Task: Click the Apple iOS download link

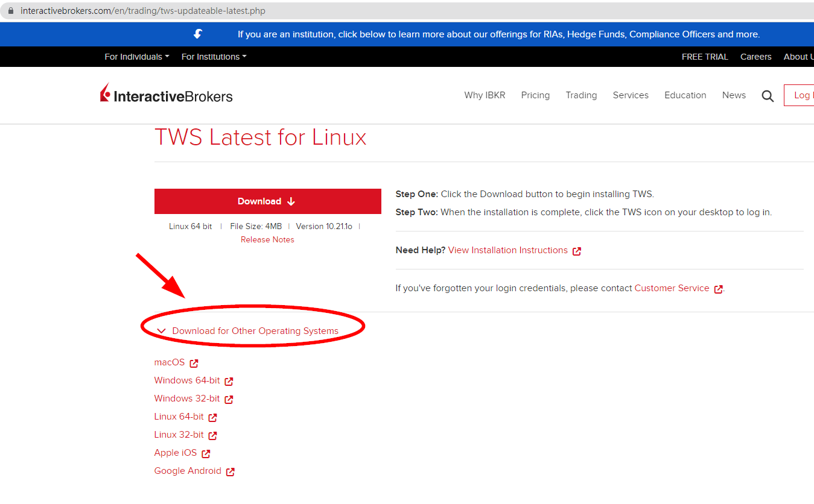Action: coord(176,453)
